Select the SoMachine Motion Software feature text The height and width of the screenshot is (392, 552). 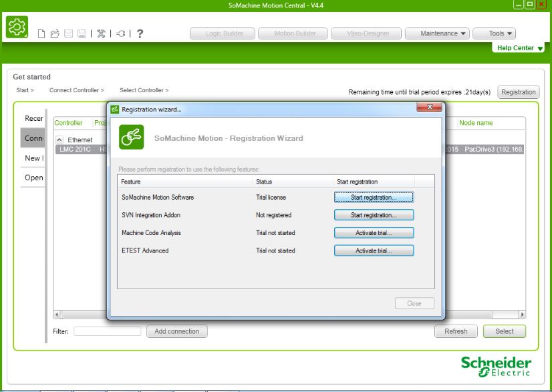click(158, 198)
